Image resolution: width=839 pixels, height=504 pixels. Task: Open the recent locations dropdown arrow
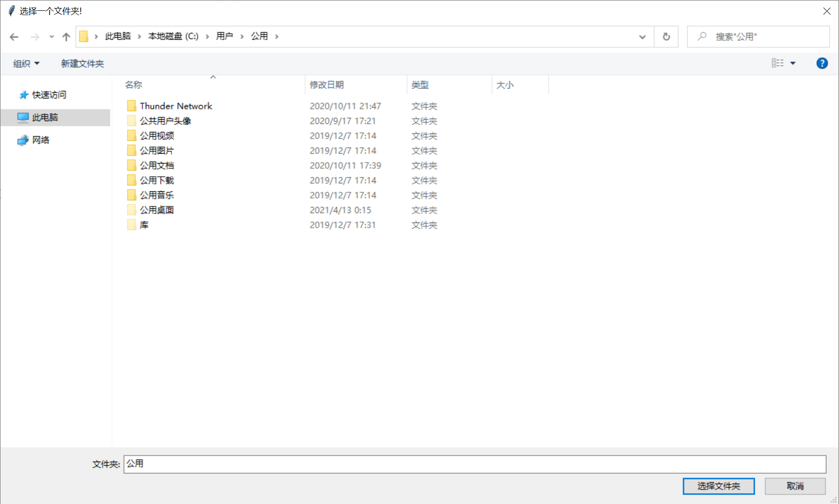[51, 37]
